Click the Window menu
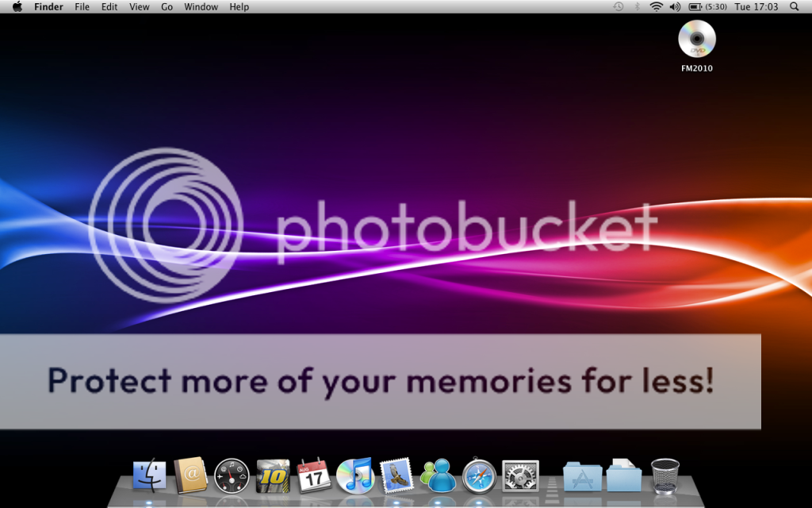The image size is (812, 508). (201, 6)
